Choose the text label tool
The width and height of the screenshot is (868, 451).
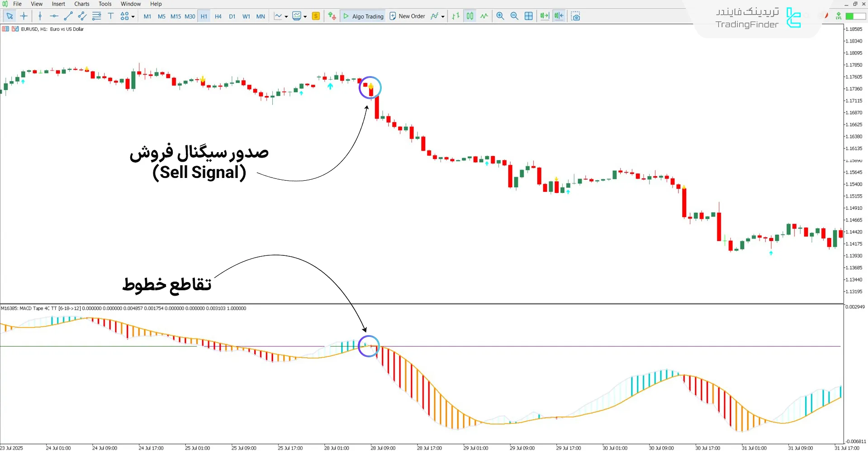pyautogui.click(x=111, y=16)
